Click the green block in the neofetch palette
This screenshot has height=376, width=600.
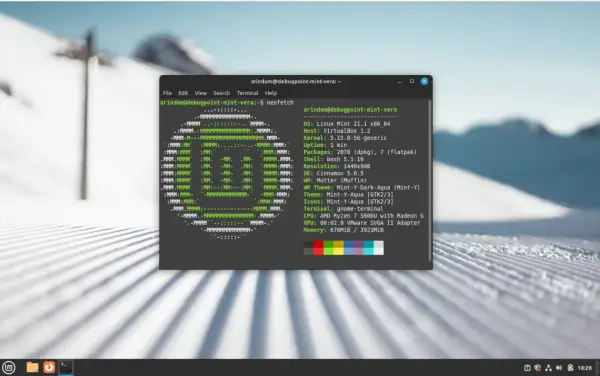328,248
